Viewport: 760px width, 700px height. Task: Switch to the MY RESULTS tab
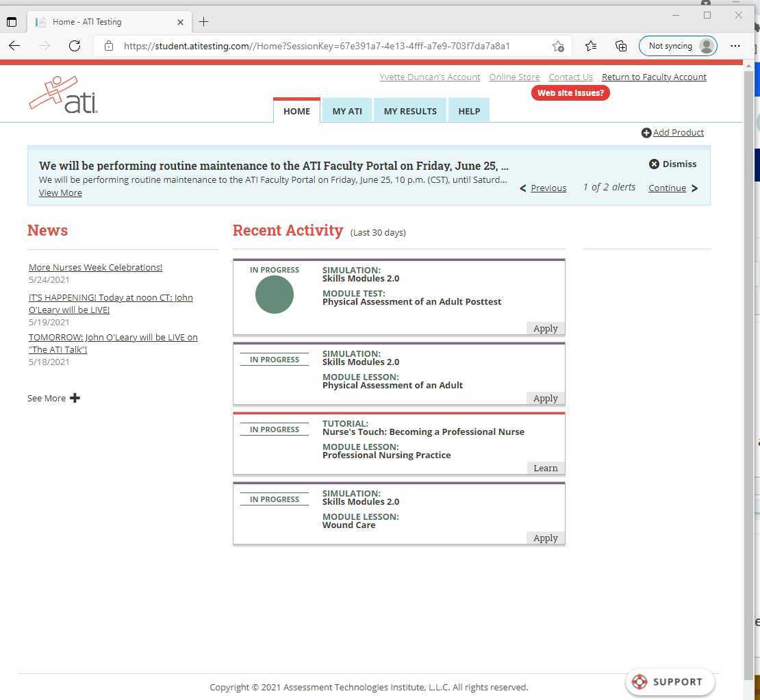click(x=409, y=110)
